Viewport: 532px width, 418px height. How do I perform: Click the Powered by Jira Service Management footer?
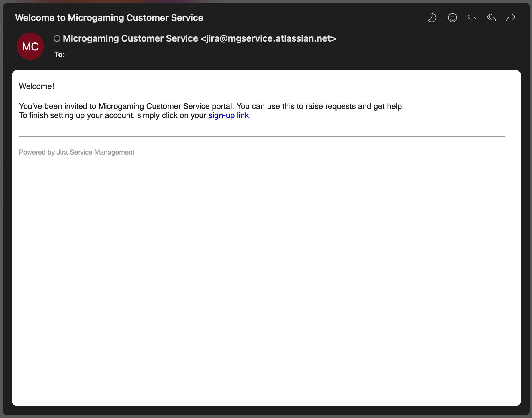click(76, 152)
